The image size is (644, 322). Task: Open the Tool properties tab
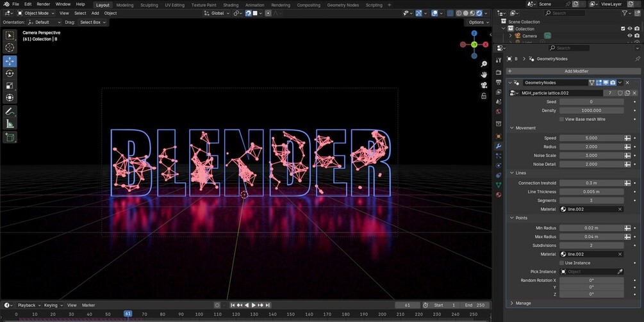(x=499, y=60)
